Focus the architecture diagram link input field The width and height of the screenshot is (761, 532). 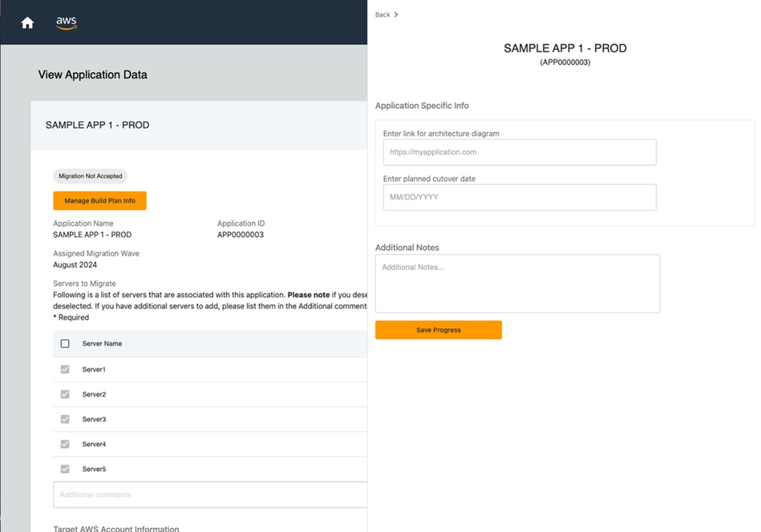519,152
